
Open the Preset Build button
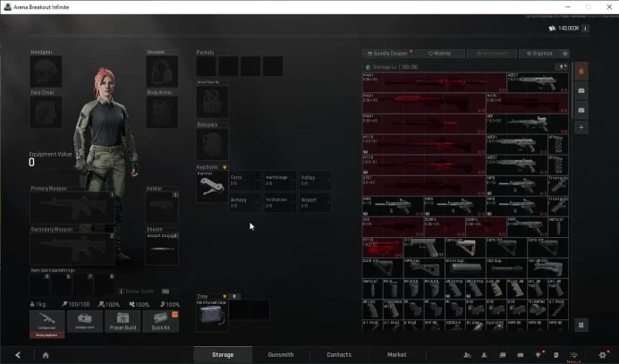[x=123, y=321]
